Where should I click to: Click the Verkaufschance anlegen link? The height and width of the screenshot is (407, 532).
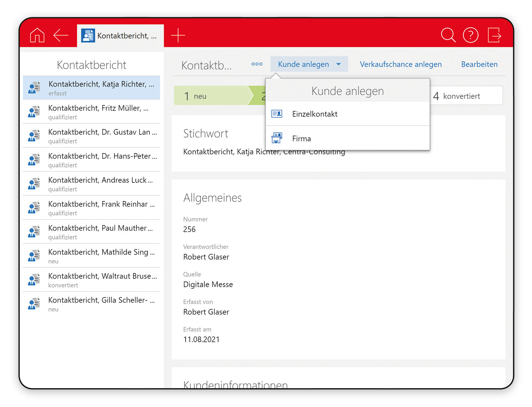(x=401, y=64)
